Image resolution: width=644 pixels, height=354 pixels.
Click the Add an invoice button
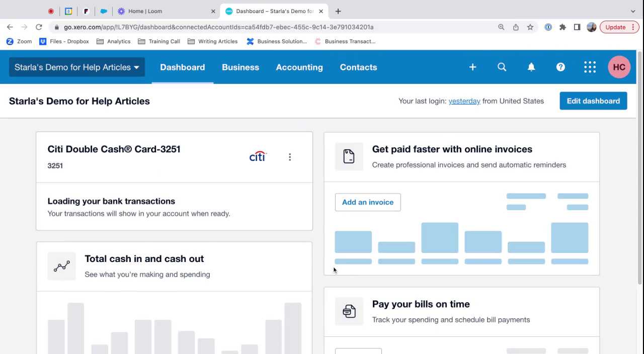coord(368,202)
